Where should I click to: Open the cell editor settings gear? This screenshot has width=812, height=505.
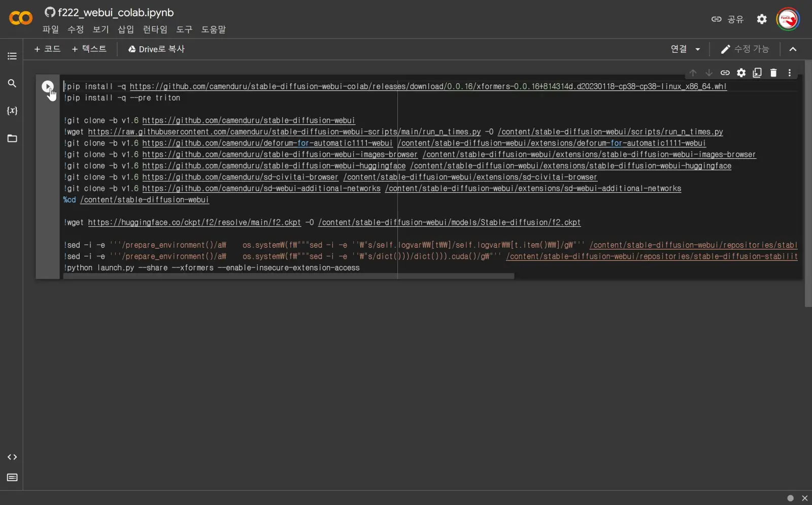pos(741,73)
